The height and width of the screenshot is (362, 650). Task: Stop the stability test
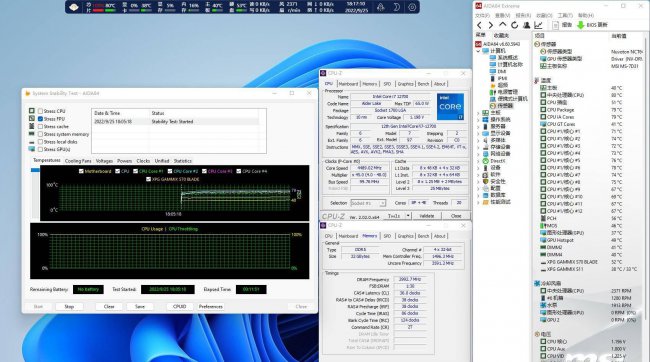point(69,306)
